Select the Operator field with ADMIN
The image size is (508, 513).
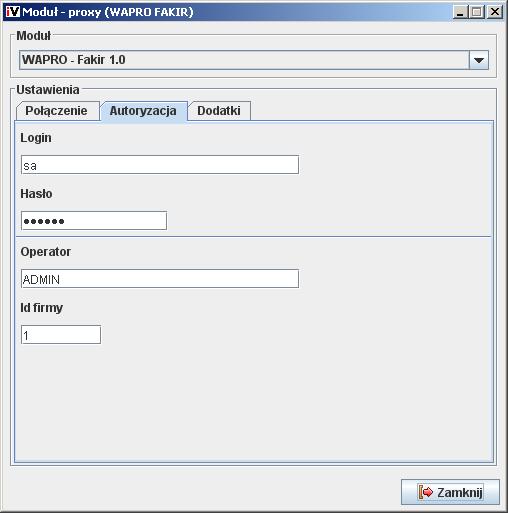tap(160, 279)
